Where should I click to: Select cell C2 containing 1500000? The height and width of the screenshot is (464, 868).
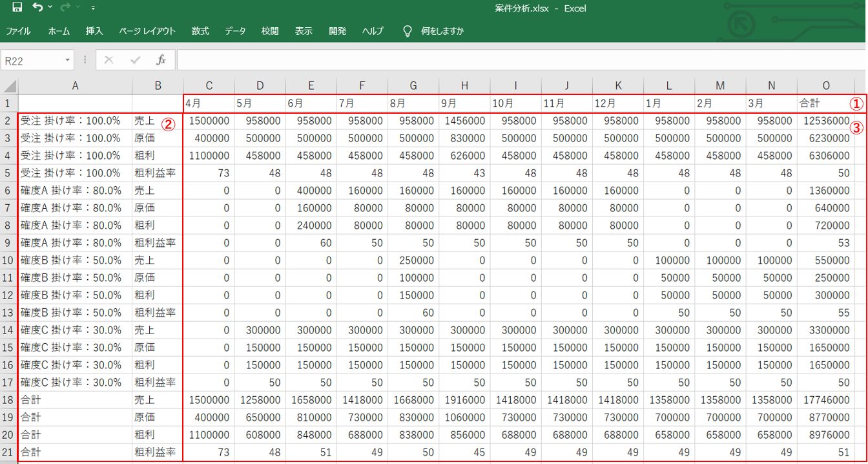[x=209, y=121]
